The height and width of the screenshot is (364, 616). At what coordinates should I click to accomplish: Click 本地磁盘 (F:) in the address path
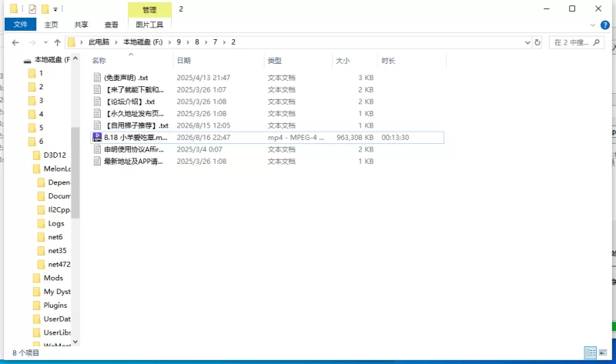143,42
